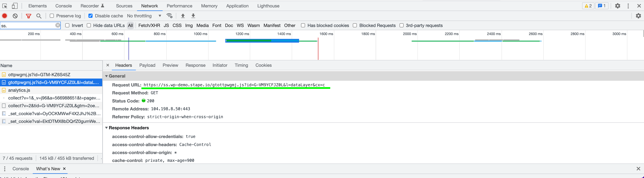The image size is (644, 178).
Task: Click the Recorder flask icon
Action: click(102, 6)
